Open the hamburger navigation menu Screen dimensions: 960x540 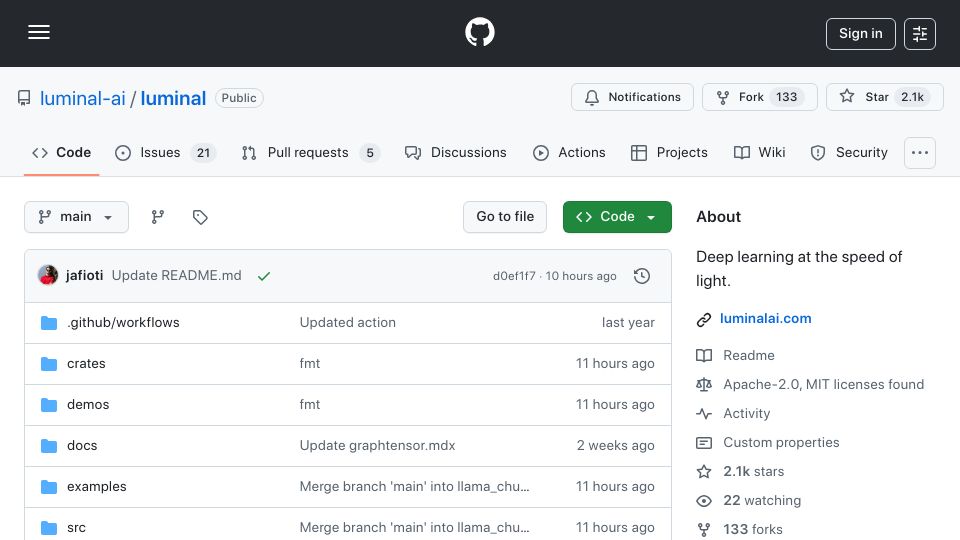click(x=39, y=32)
